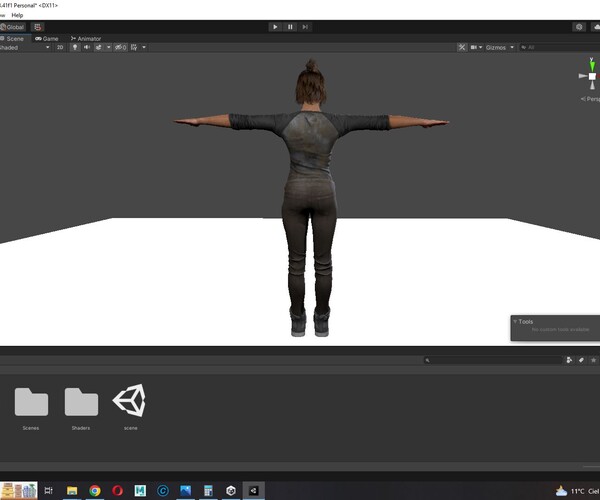Screen dimensions: 600x500
Task: Click the left grey cone of orientation gizmo
Action: 583,76
